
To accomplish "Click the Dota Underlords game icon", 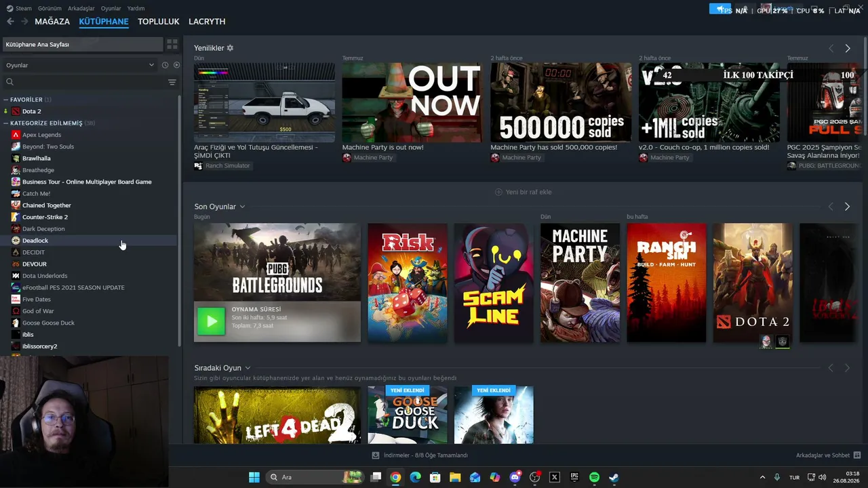I will point(16,276).
